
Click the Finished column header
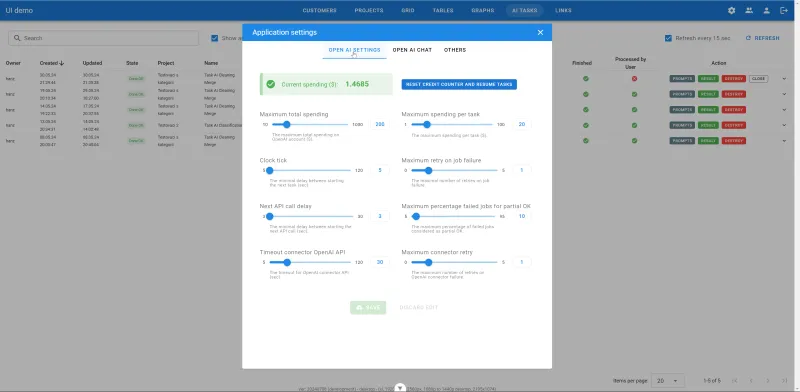pos(582,63)
